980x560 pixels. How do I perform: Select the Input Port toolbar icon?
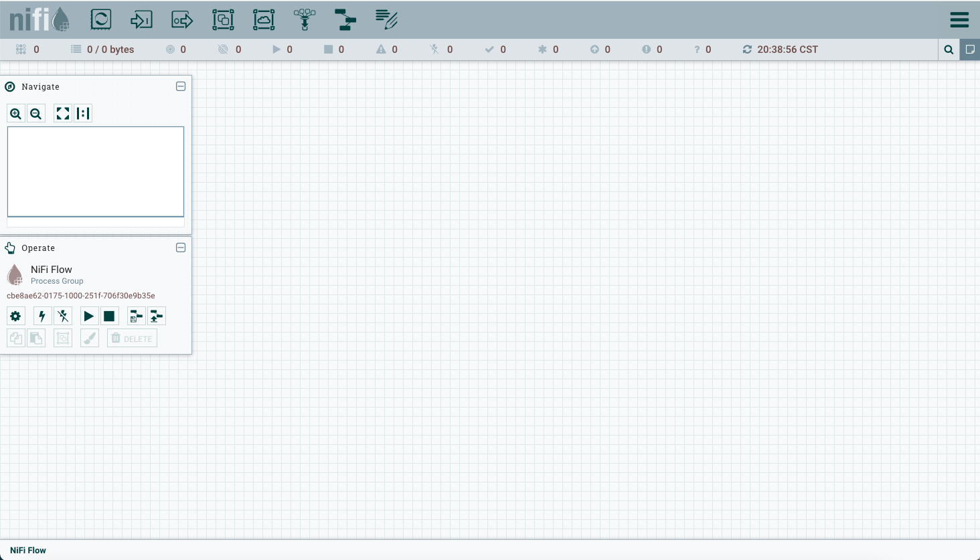point(141,19)
